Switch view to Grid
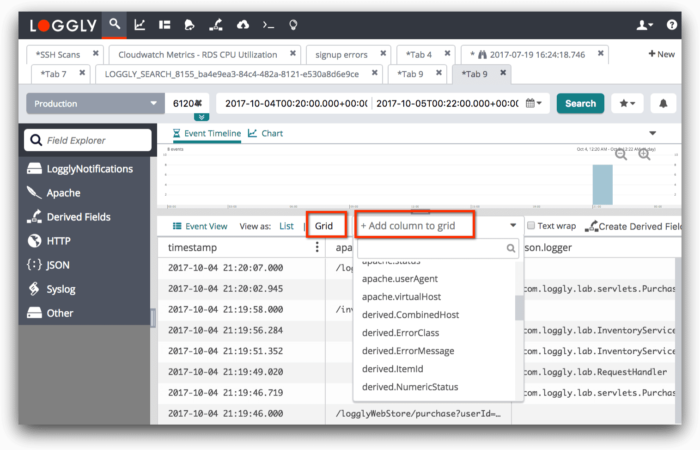 click(324, 226)
